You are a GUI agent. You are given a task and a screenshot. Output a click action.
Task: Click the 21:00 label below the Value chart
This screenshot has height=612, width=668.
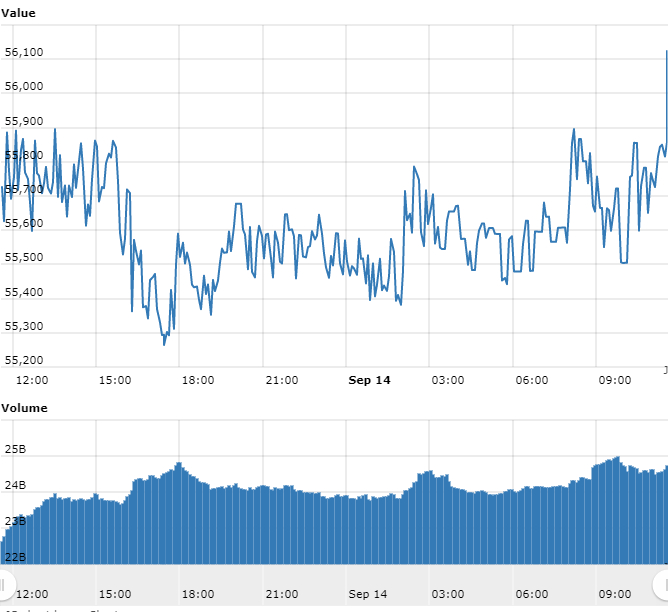(282, 380)
